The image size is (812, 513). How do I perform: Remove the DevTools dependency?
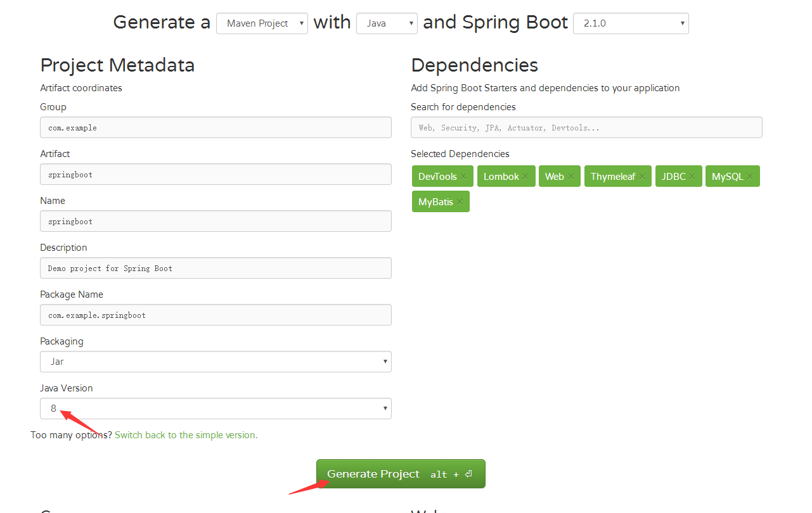pyautogui.click(x=464, y=176)
